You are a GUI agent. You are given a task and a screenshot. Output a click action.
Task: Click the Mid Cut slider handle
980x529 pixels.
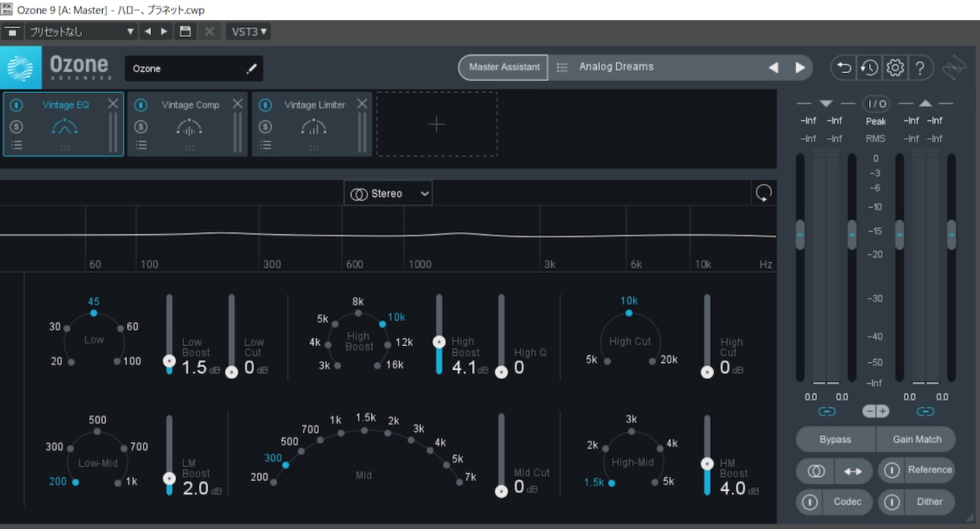pyautogui.click(x=502, y=491)
